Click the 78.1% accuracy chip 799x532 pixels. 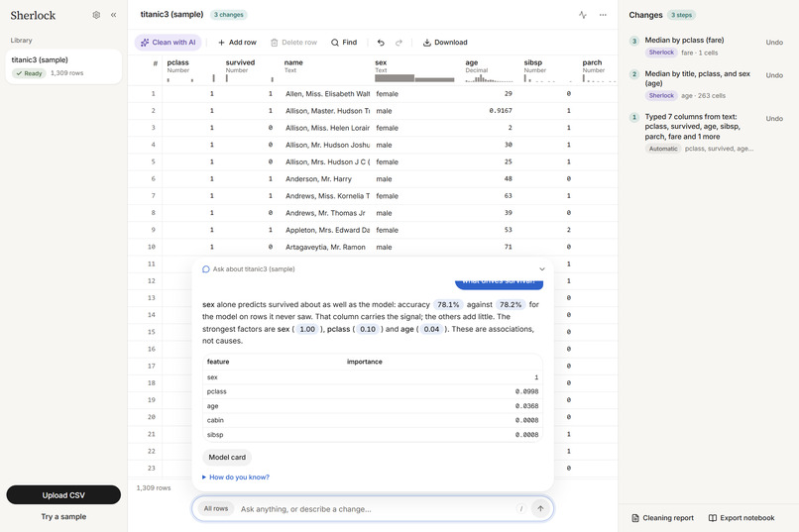click(448, 304)
